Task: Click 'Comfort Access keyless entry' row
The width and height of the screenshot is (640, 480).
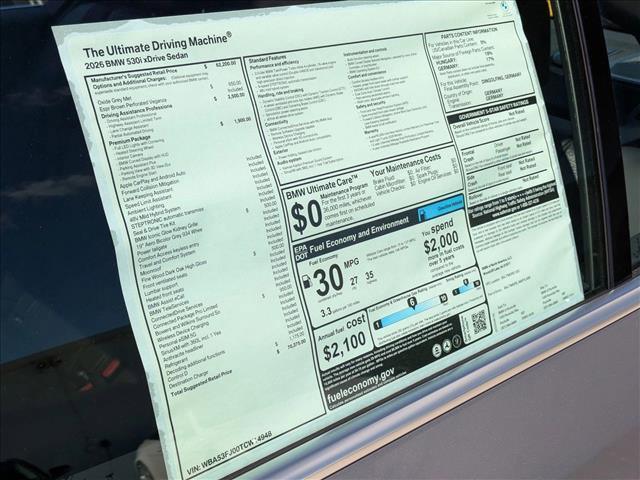Action: click(169, 253)
